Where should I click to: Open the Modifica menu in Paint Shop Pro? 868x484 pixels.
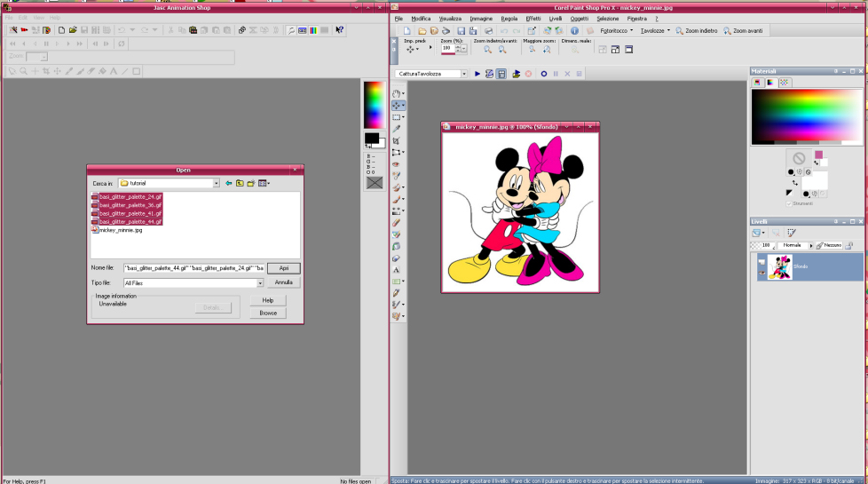421,19
